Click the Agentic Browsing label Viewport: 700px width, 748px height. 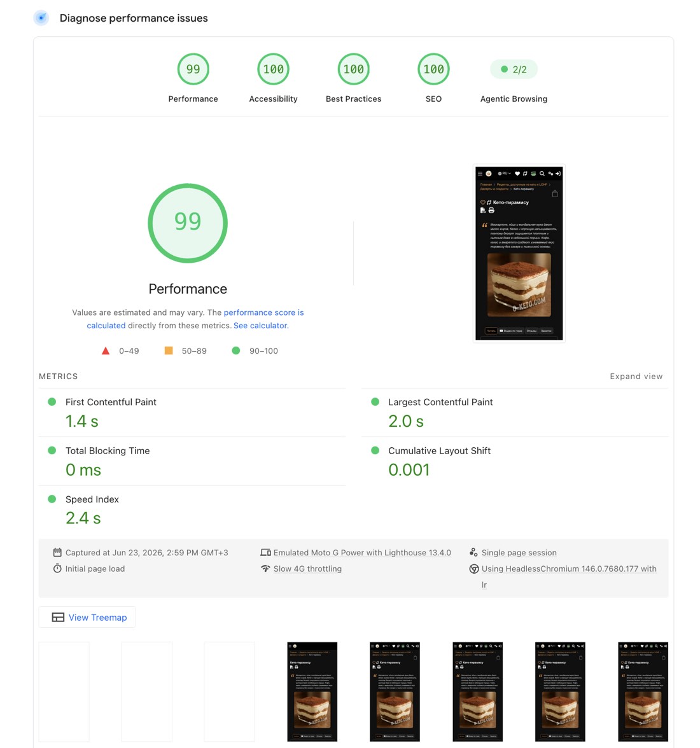pos(514,99)
